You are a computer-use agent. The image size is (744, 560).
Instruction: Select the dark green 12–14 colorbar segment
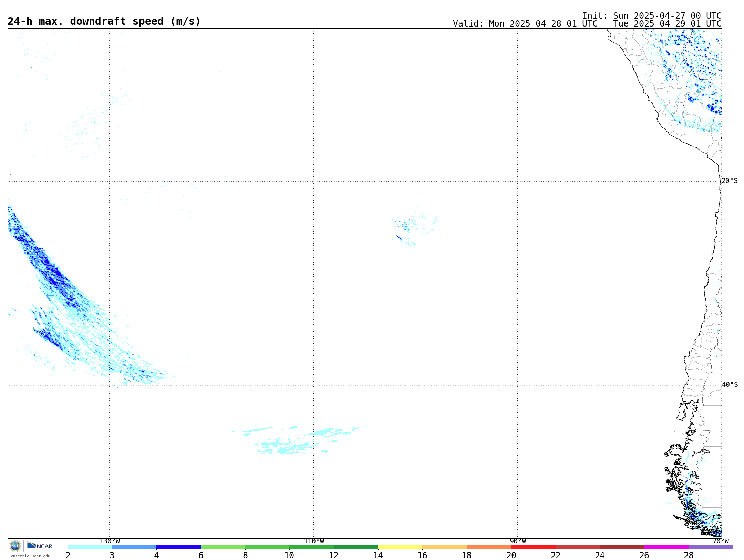click(x=356, y=547)
